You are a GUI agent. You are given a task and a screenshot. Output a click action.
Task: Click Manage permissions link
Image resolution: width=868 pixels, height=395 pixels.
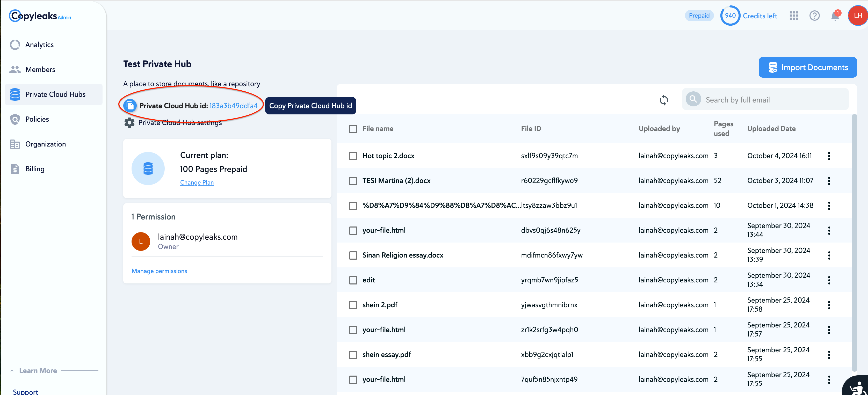pyautogui.click(x=159, y=271)
